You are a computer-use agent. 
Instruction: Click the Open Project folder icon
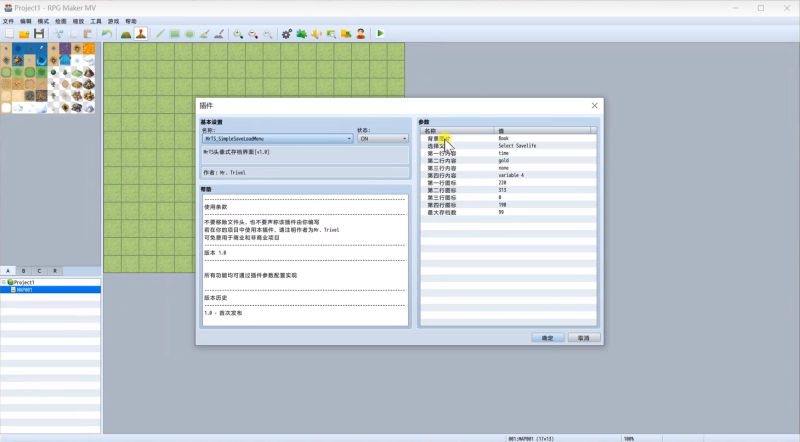[x=24, y=34]
